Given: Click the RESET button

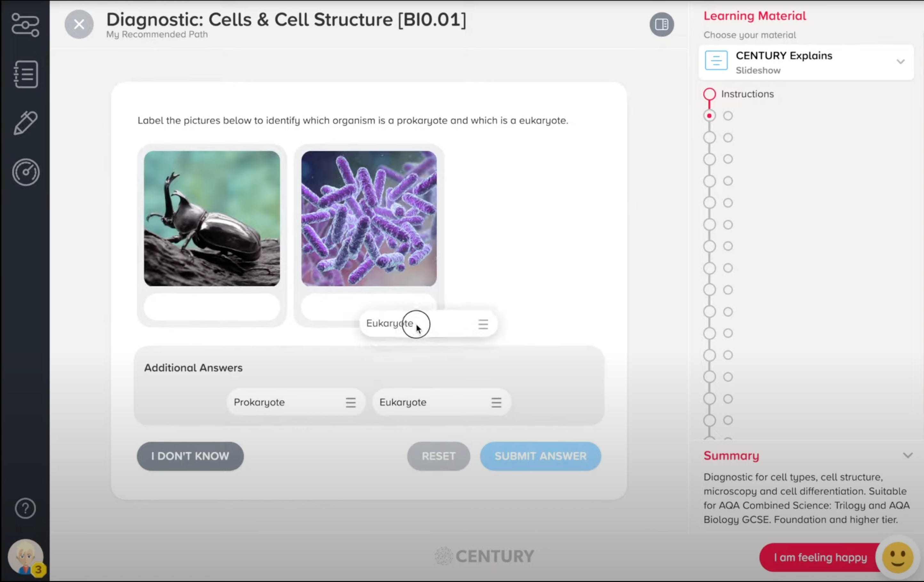Looking at the screenshot, I should coord(438,456).
